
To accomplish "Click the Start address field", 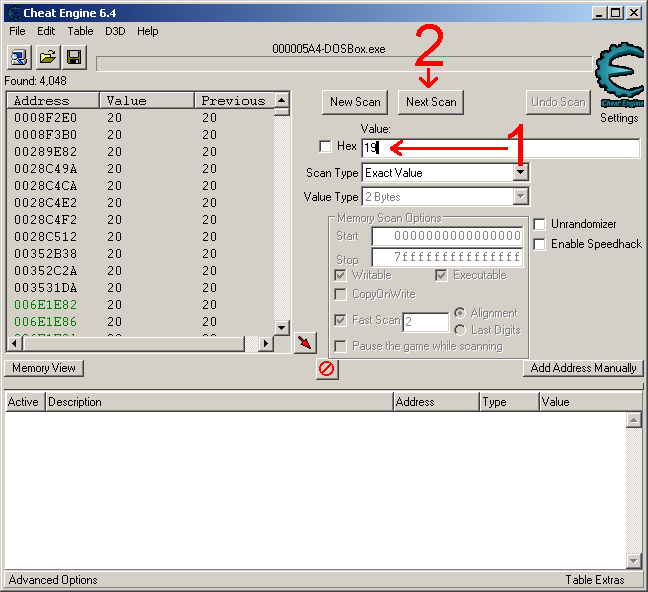I will click(x=447, y=236).
